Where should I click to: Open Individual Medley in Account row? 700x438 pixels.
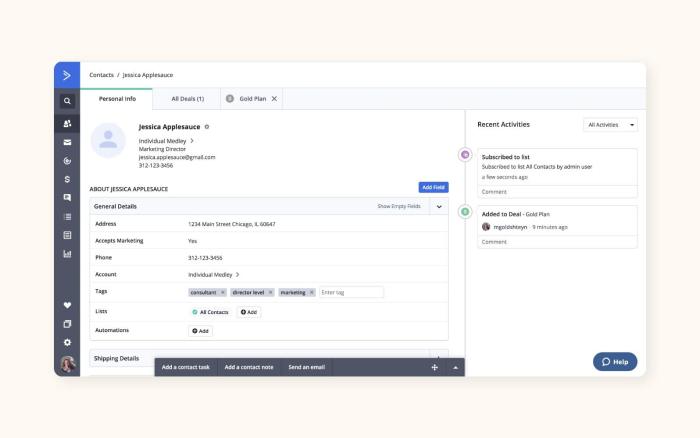(213, 275)
